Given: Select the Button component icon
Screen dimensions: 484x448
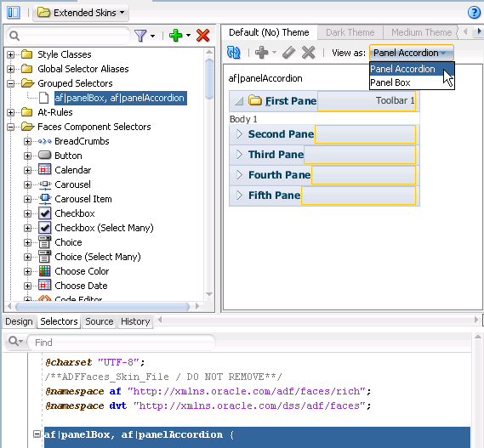Looking at the screenshot, I should click(x=45, y=156).
